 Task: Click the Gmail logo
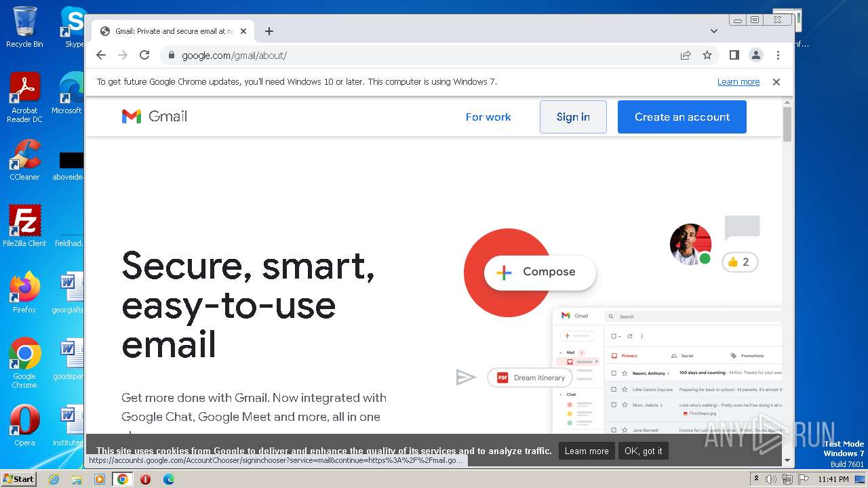tap(155, 117)
